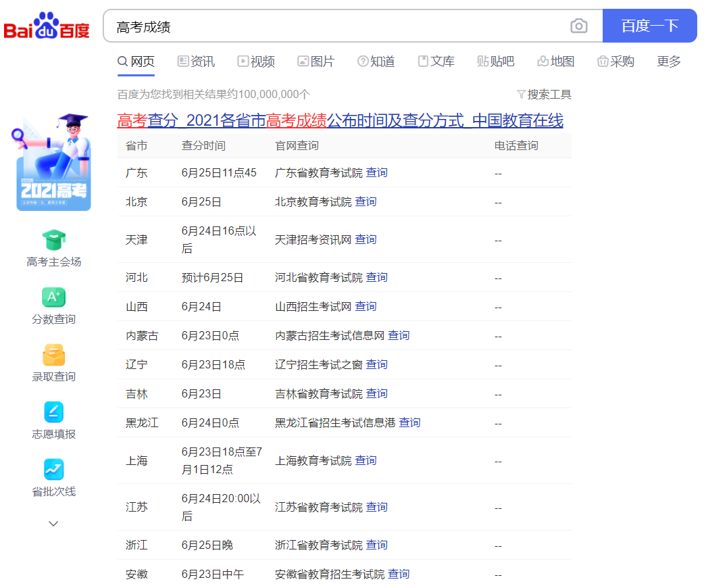Viewport: 704px width, 588px height.
Task: Open the 贴吧 tab
Action: (496, 61)
